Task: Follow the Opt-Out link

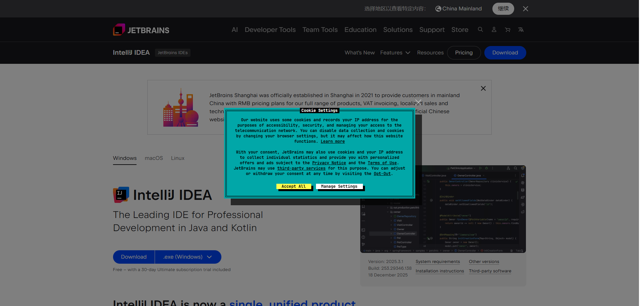Action: 382,174
